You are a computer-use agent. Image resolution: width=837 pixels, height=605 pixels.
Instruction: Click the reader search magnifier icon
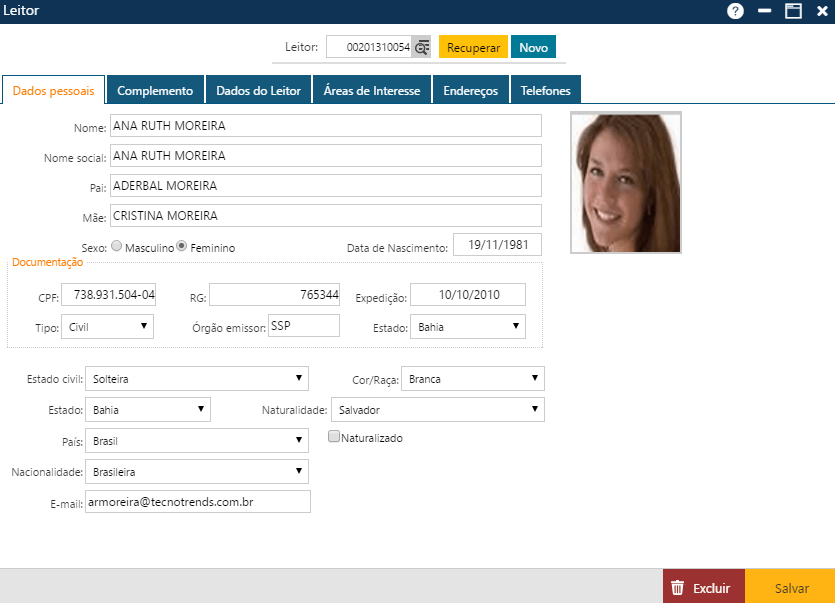(422, 47)
